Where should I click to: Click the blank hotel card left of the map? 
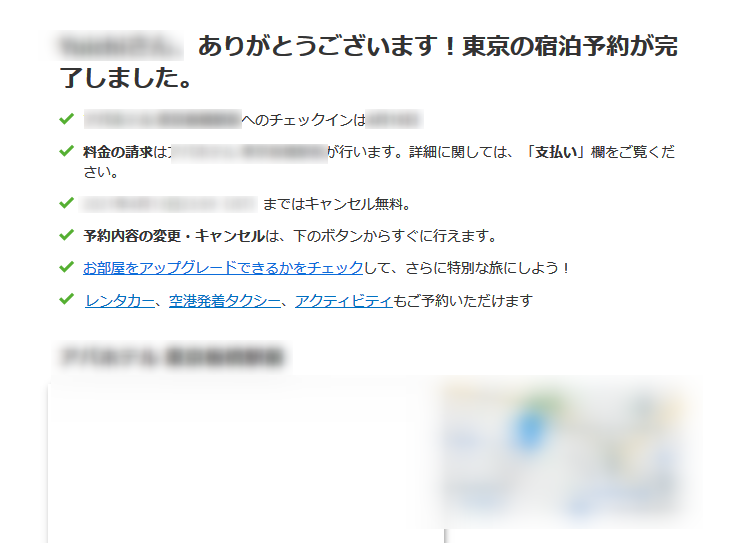coord(245,460)
